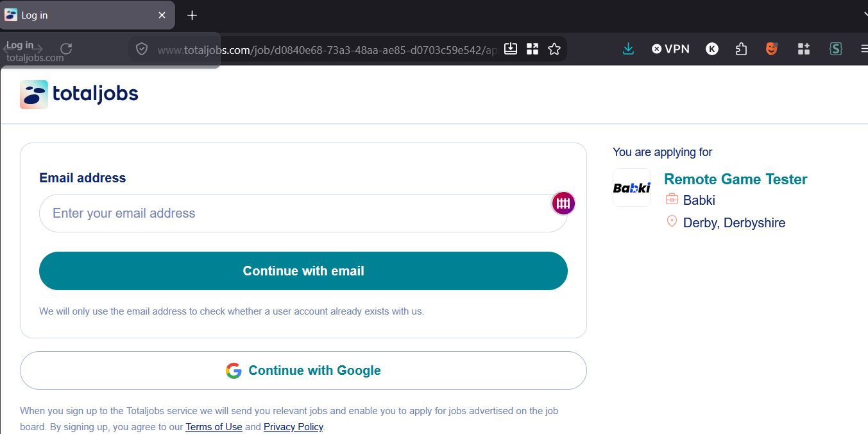Open the Terms of Use link

click(x=214, y=427)
